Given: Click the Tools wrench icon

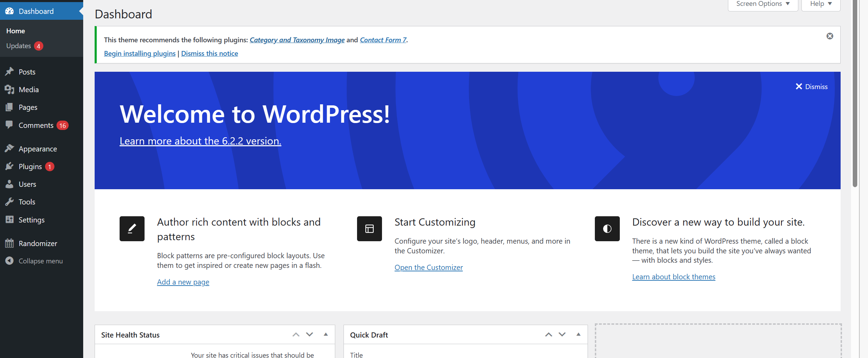Looking at the screenshot, I should tap(9, 202).
